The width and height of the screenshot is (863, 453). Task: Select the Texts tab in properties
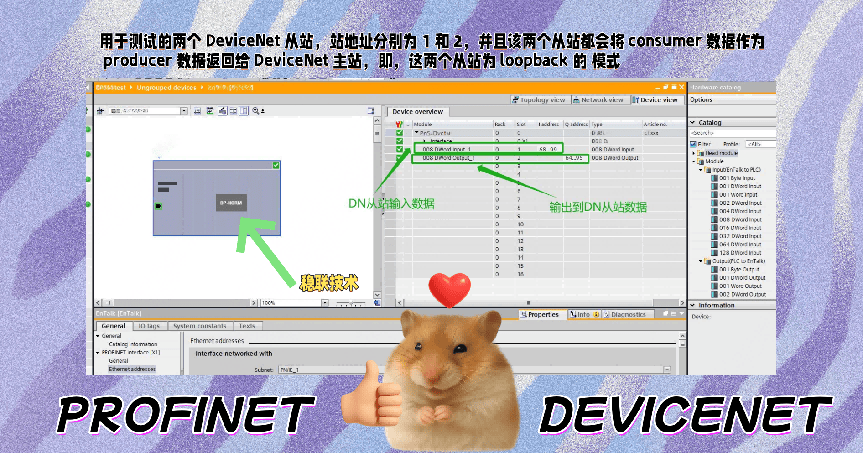coord(247,326)
